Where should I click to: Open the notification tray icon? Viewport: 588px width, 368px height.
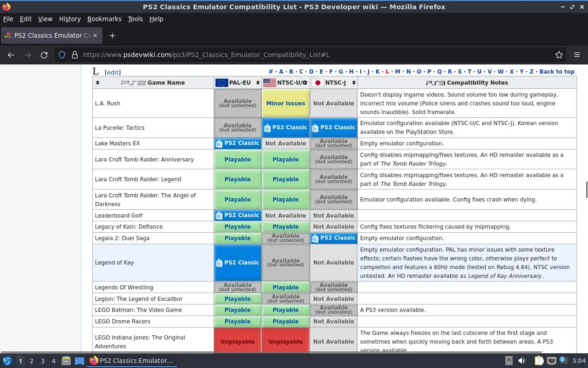tap(563, 360)
